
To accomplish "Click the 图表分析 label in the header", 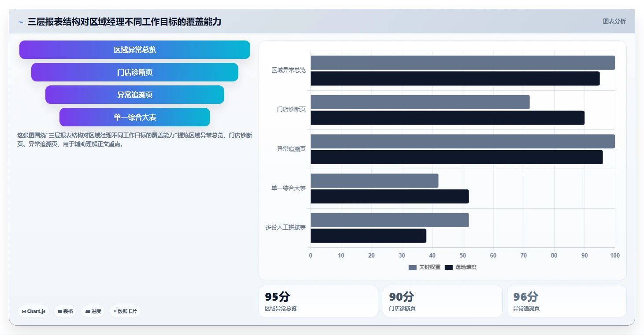I will tap(614, 21).
